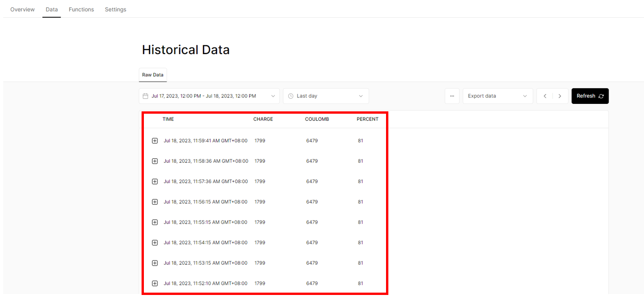Click percent value 81 in 11:54:15 row

pos(360,243)
